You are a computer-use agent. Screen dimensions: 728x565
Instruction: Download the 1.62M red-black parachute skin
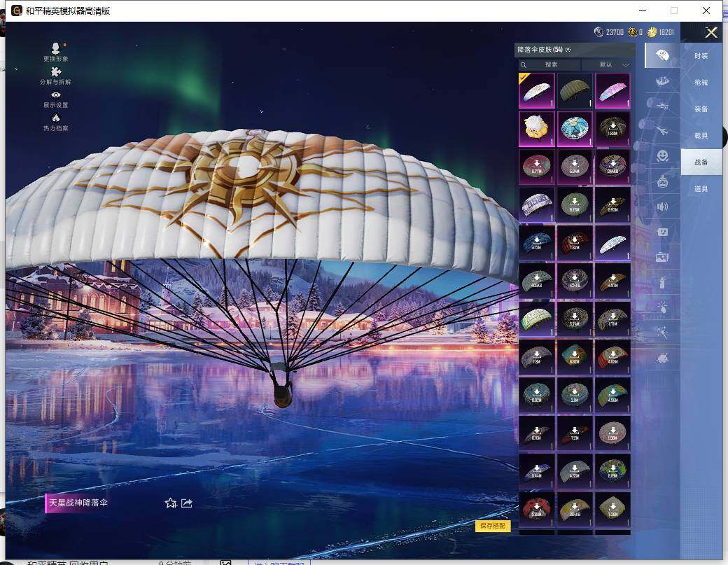point(575,243)
